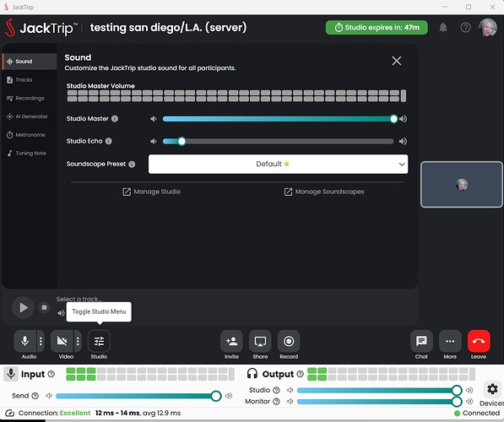Play the selected track
The width and height of the screenshot is (504, 422).
click(x=23, y=307)
